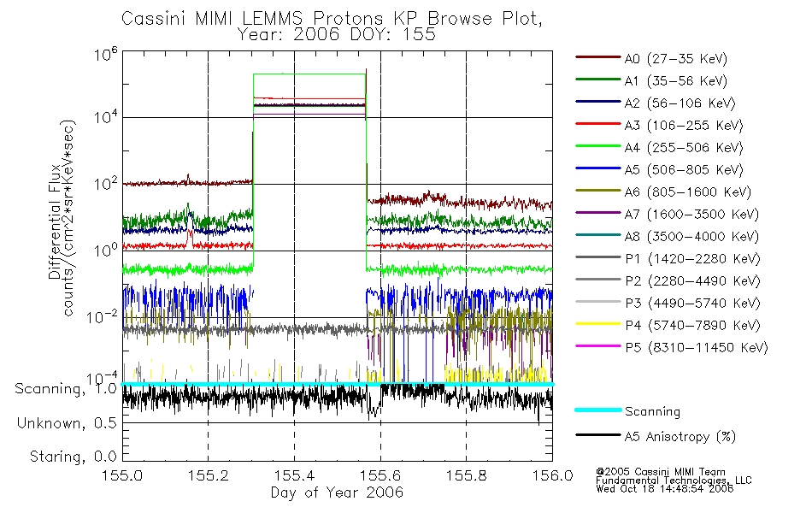Click the black A5 Anisotropy legend line
This screenshot has width=812, height=513.
point(597,435)
